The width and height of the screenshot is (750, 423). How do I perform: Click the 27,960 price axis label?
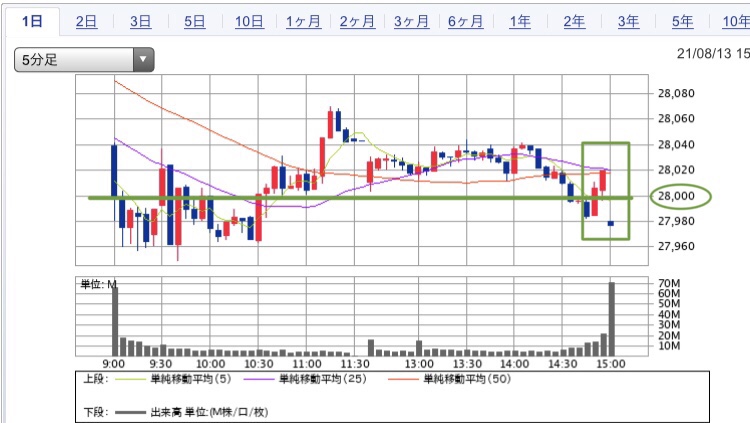click(x=676, y=246)
